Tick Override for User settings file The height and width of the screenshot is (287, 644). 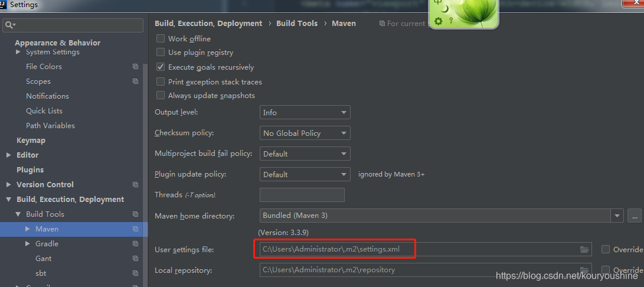606,249
